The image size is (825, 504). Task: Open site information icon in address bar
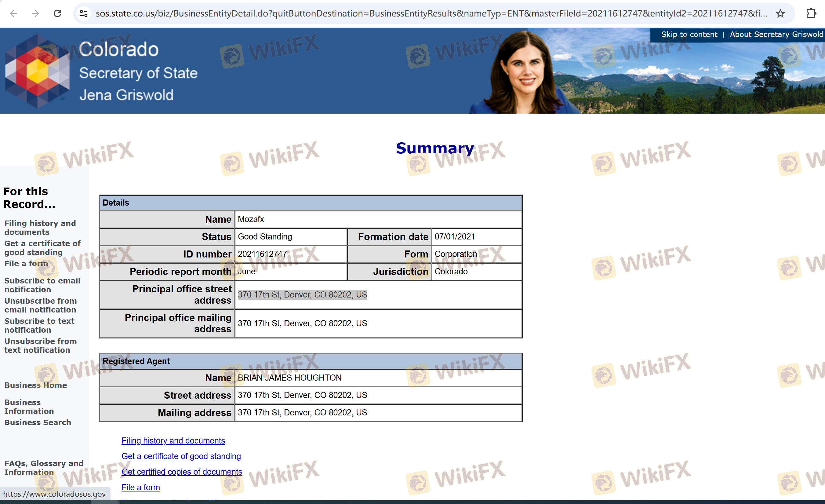click(83, 13)
